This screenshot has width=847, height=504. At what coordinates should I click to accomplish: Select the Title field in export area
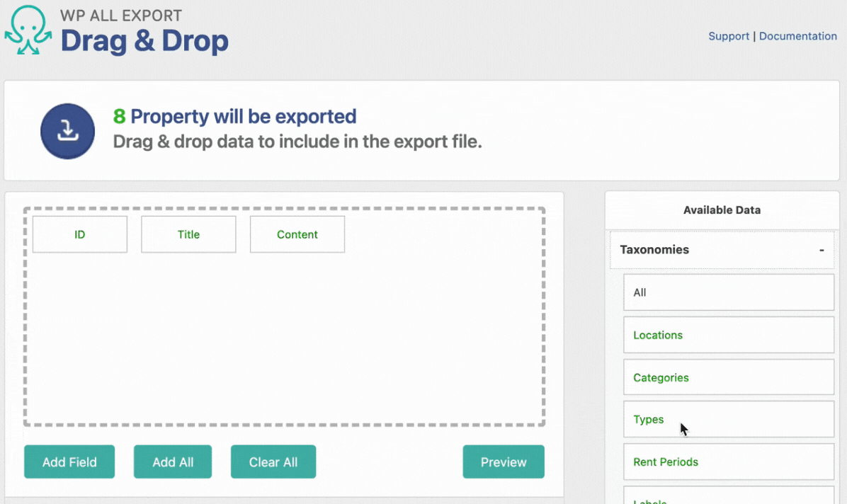tap(188, 234)
